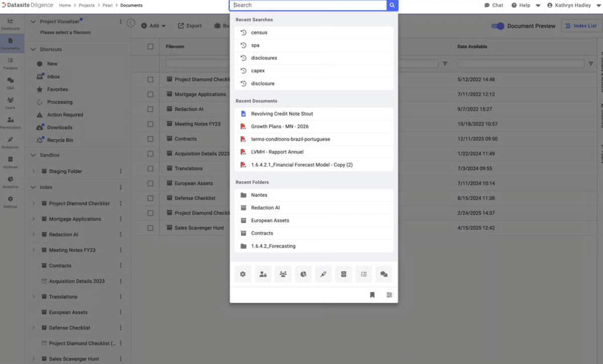Expand the Meeting Notes FY23 index entry
The image size is (603, 364).
(33, 250)
